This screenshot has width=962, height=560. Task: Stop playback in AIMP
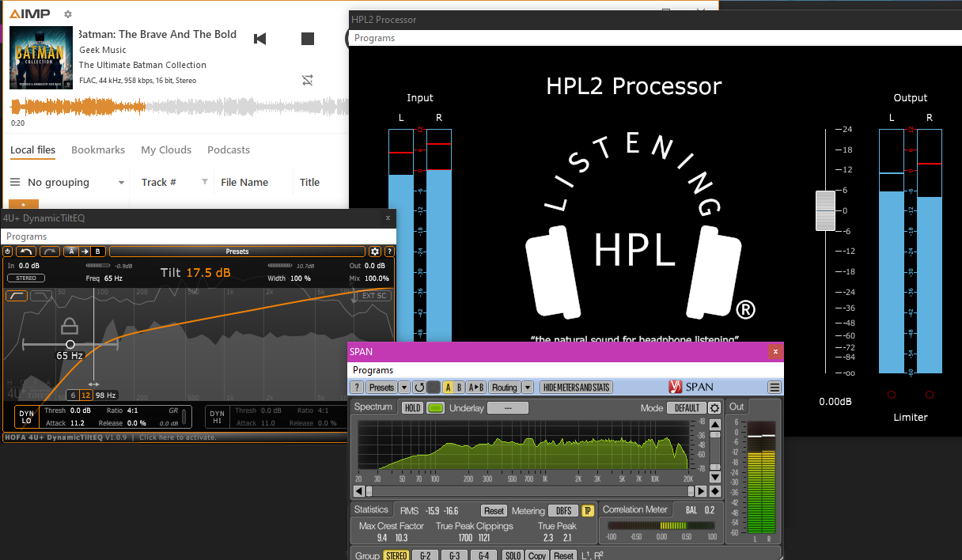point(308,39)
